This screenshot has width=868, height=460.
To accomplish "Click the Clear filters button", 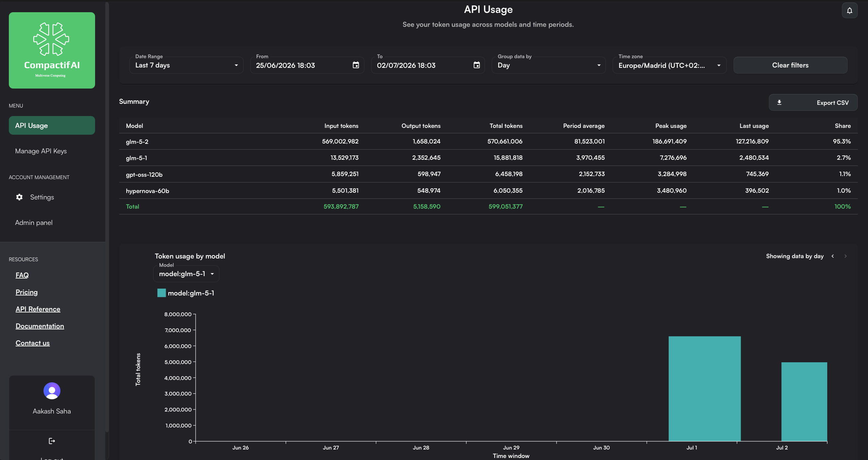I will [790, 65].
